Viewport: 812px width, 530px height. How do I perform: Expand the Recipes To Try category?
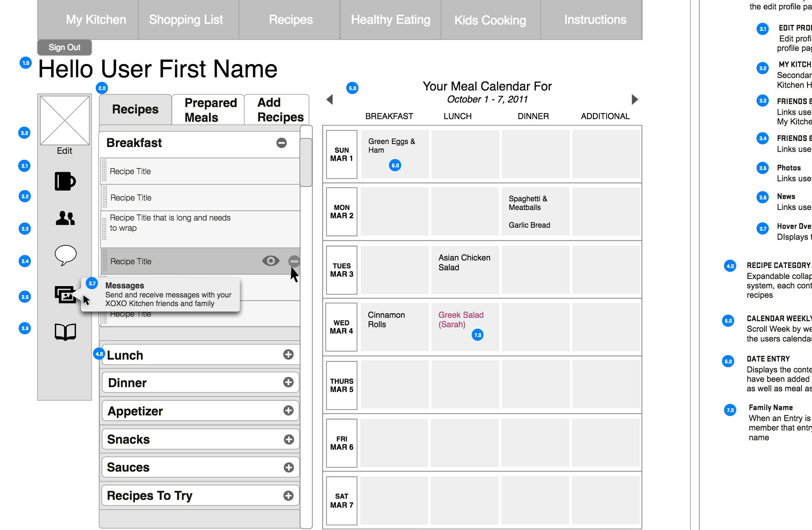288,496
